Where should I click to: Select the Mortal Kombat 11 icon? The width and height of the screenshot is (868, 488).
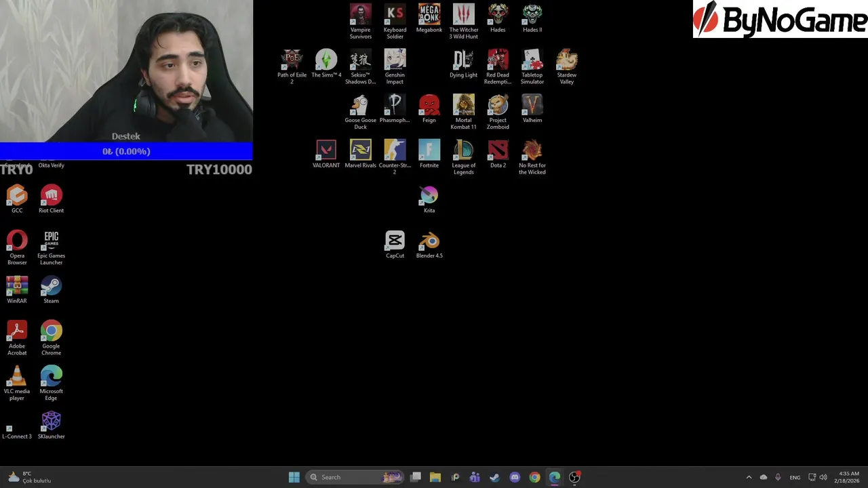point(464,112)
